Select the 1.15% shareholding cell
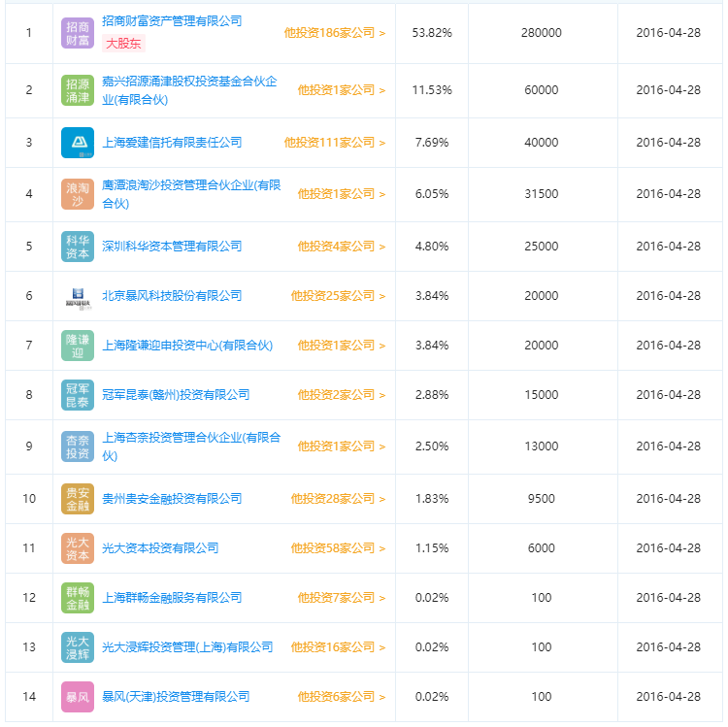This screenshot has width=728, height=727. pyautogui.click(x=432, y=548)
